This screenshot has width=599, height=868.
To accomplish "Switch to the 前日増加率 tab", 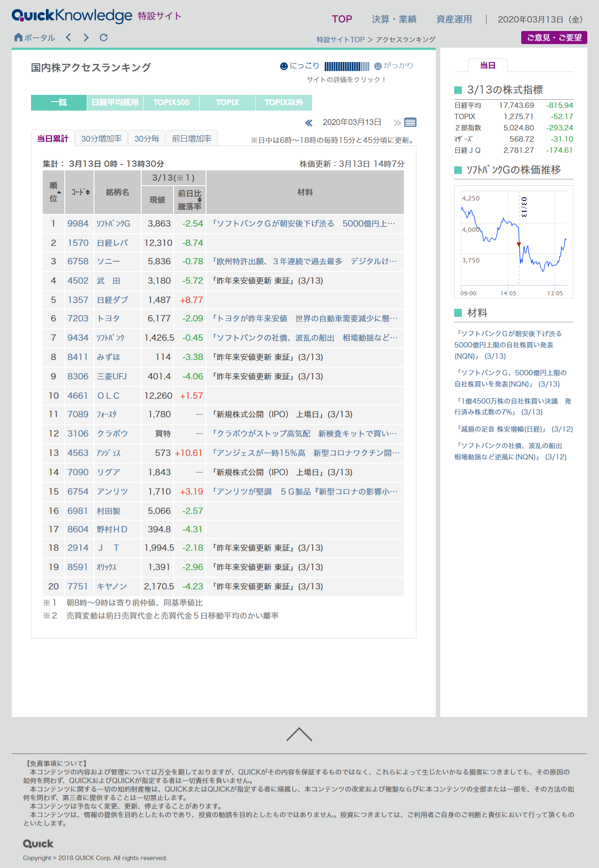I will click(192, 138).
